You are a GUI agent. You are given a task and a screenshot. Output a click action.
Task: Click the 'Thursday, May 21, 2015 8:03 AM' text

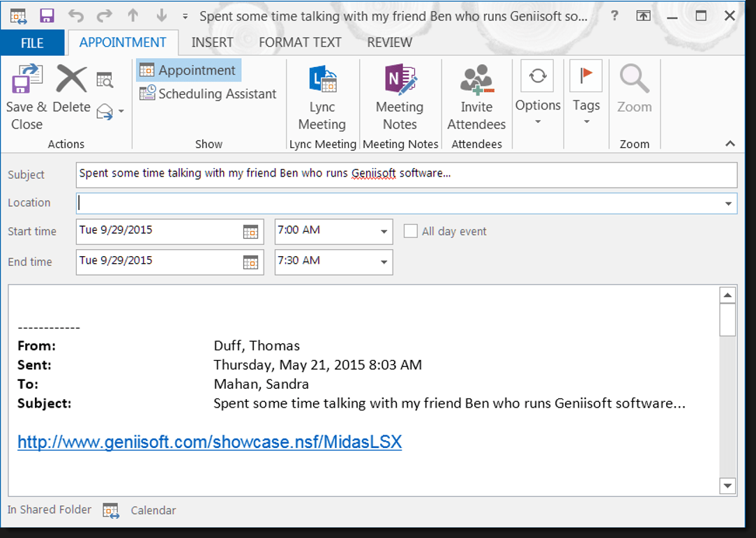coord(318,365)
